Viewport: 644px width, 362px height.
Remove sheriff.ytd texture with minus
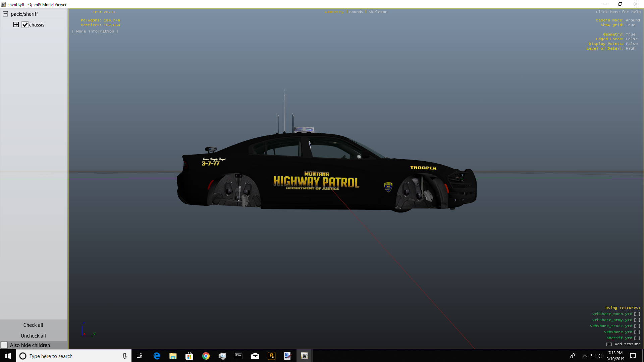pyautogui.click(x=637, y=338)
